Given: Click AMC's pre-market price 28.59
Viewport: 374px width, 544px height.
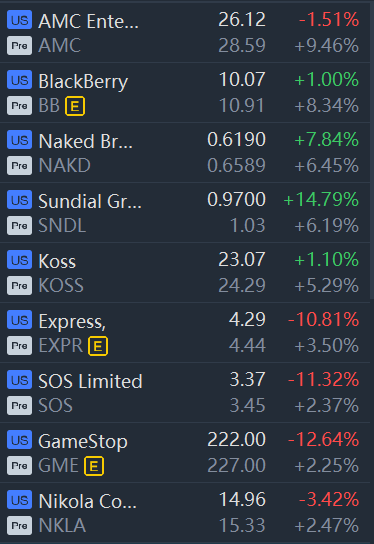Looking at the screenshot, I should coord(242,45).
